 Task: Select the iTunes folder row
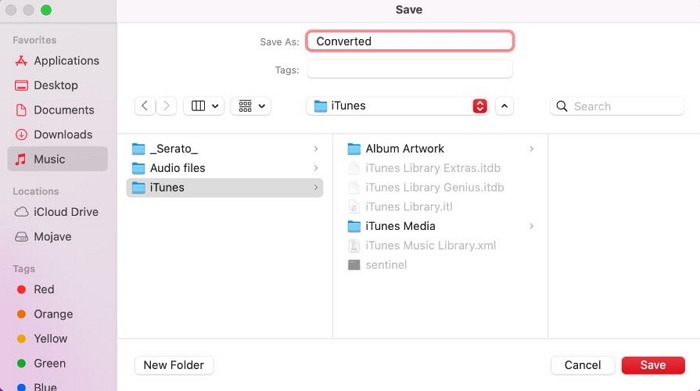pyautogui.click(x=225, y=187)
